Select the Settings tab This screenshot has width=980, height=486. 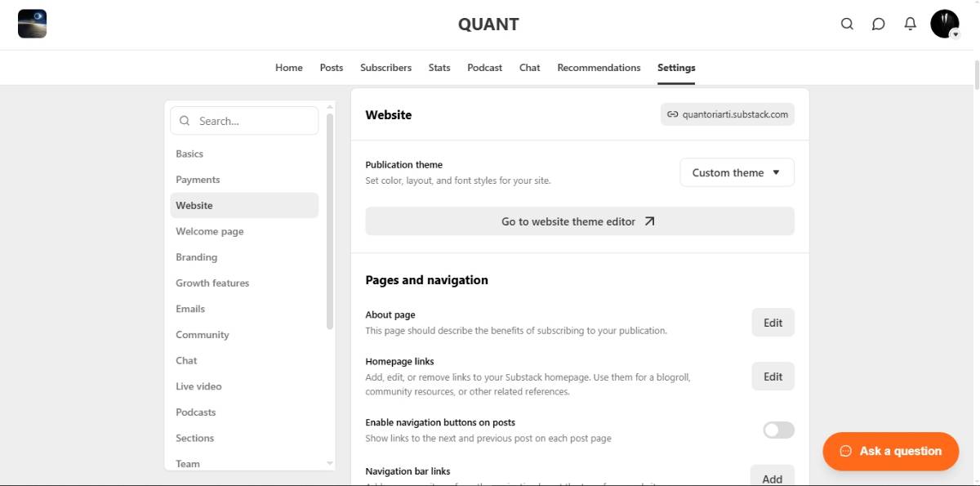click(676, 68)
